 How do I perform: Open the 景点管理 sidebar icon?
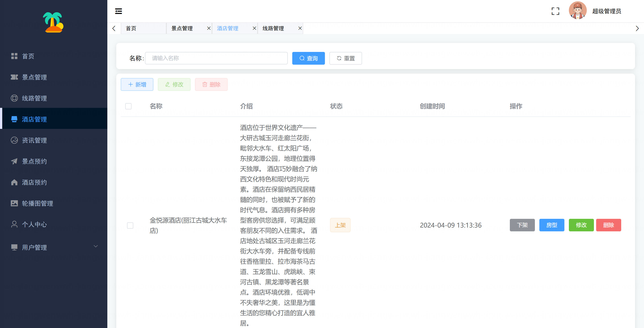pos(14,77)
